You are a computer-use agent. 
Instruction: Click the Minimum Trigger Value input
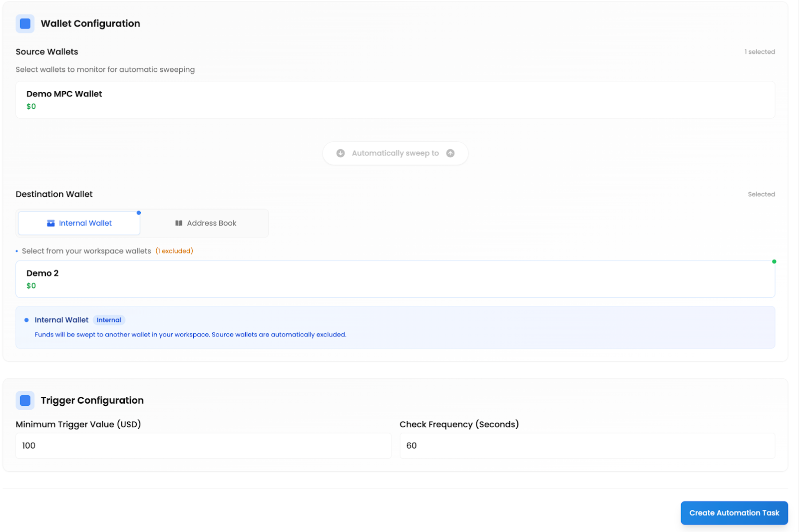pos(203,445)
